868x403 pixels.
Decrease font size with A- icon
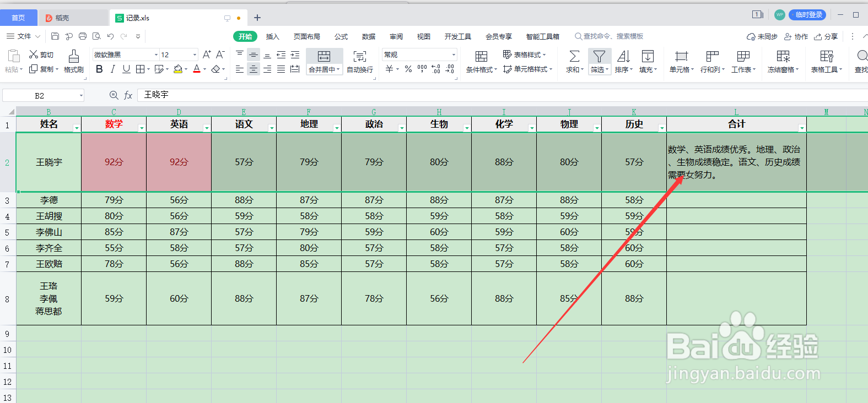[220, 55]
